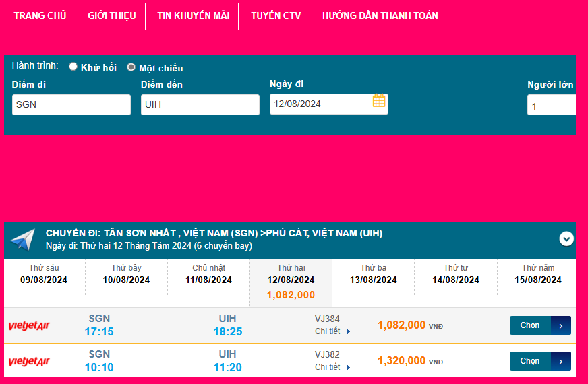Switch to Chủ nhật 11/08/2024 date tab
588x384 pixels.
click(x=208, y=275)
